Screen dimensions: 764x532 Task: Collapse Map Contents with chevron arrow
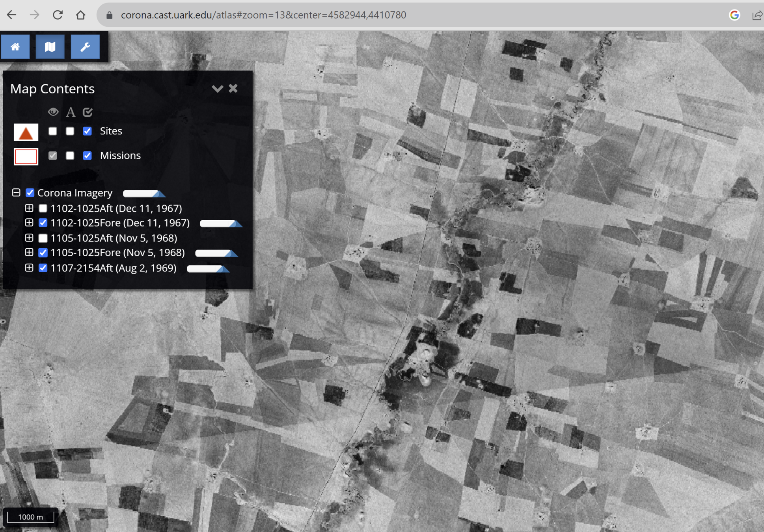point(217,88)
